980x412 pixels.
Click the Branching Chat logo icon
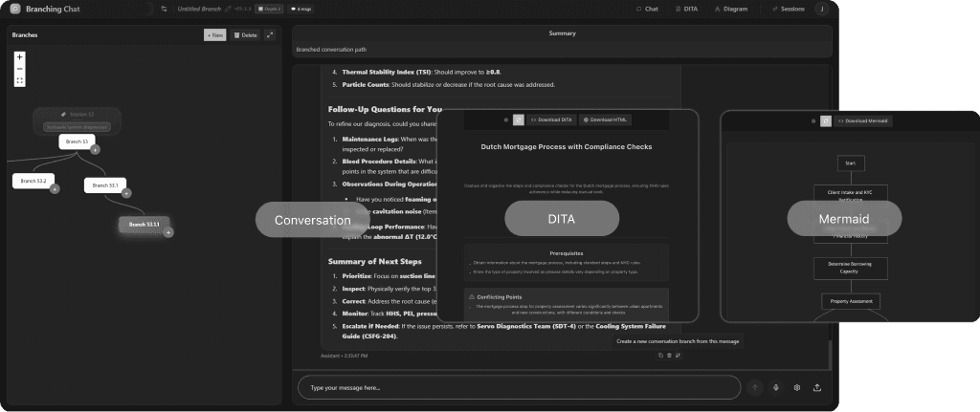(15, 9)
